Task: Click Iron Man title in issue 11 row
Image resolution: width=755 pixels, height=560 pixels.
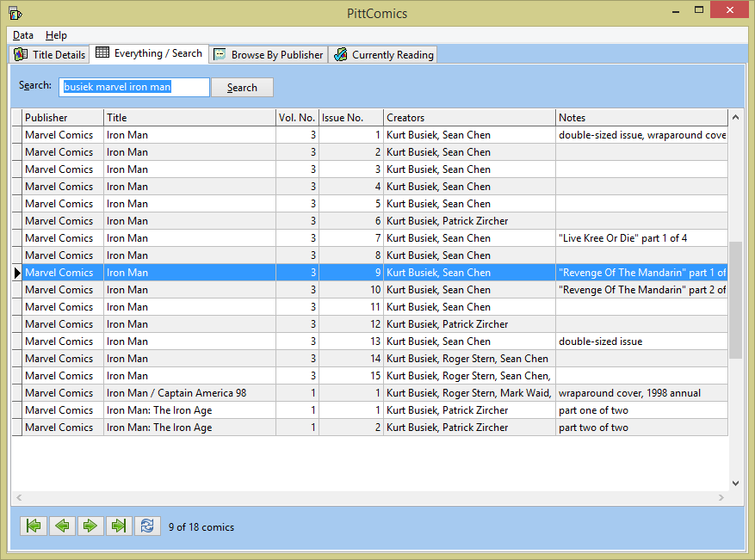Action: coord(189,307)
